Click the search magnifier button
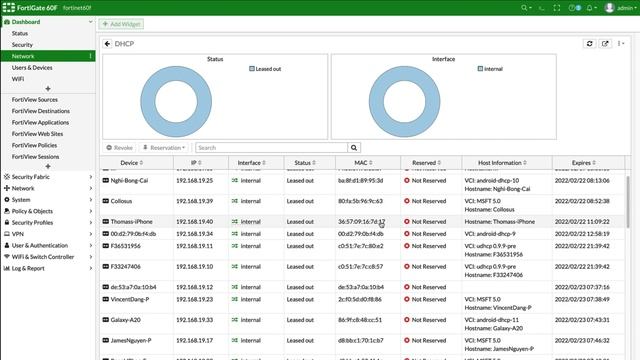640x360 pixels. tap(354, 148)
